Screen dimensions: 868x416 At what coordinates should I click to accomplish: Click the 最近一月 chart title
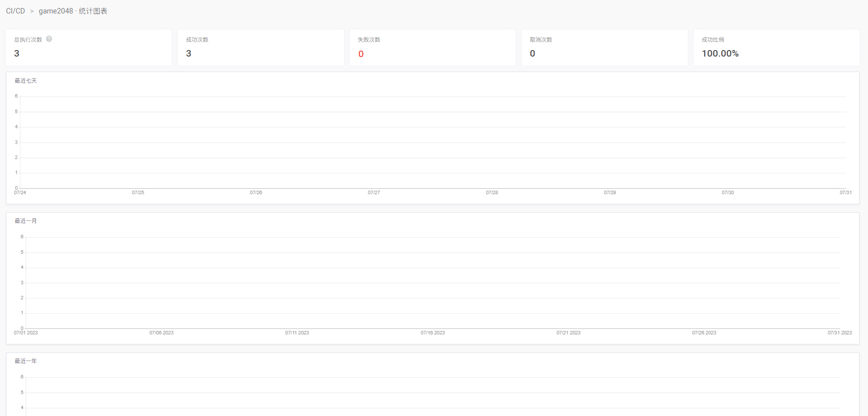[x=26, y=221]
